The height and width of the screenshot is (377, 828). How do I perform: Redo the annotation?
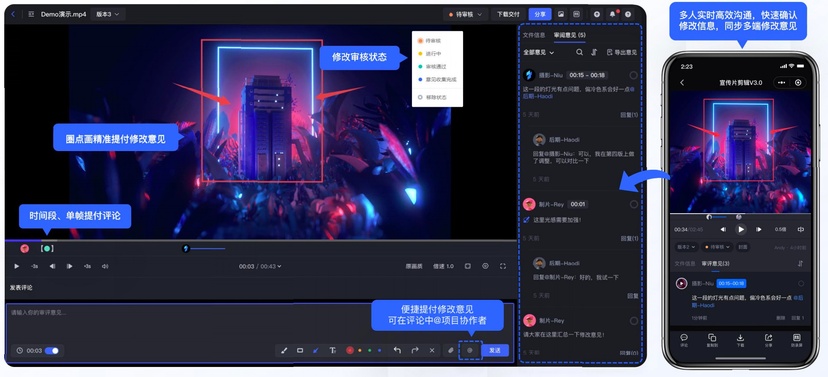(x=415, y=351)
